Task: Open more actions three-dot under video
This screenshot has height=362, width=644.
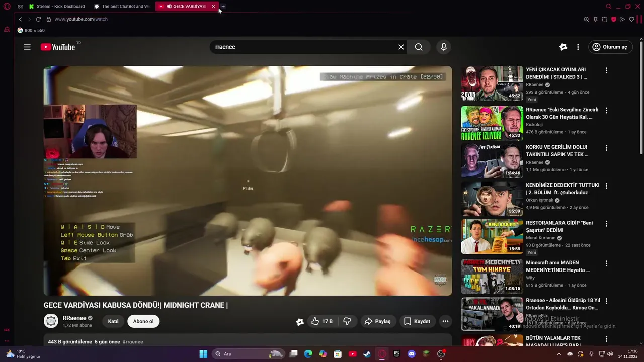Action: point(445,321)
